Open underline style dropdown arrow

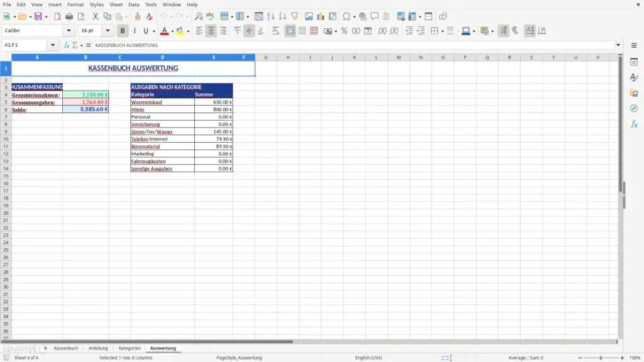click(153, 31)
